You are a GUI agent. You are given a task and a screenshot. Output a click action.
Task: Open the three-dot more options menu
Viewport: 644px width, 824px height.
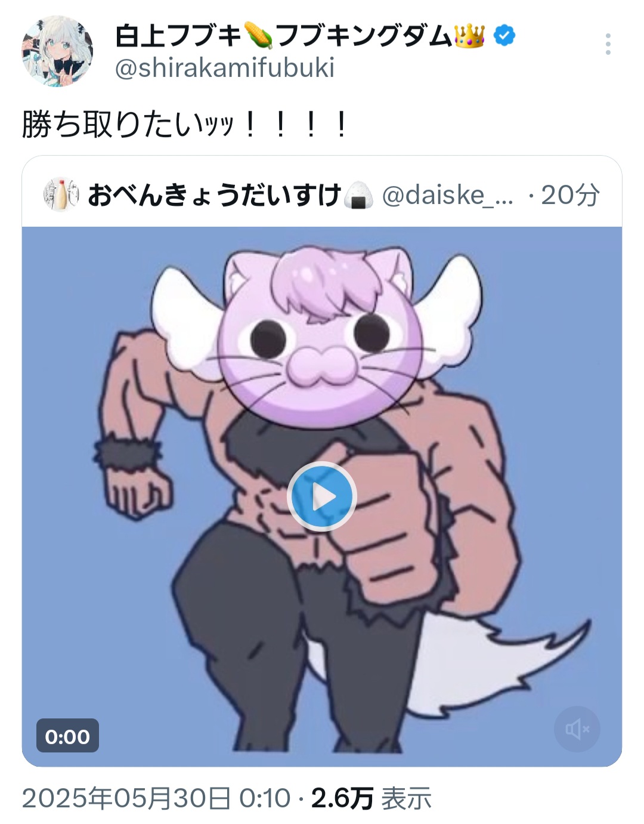coord(608,44)
